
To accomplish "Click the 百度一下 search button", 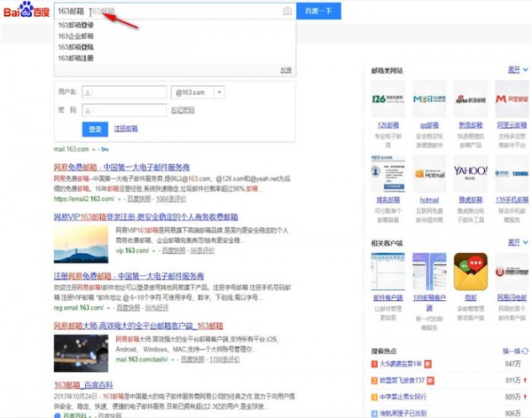I will (318, 12).
